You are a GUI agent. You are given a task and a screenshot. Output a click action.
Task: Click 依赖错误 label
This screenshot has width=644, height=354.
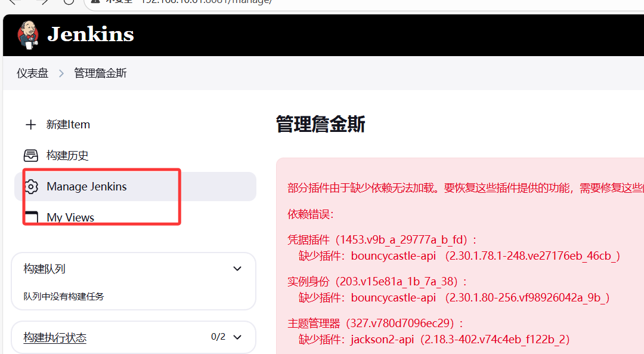click(311, 214)
